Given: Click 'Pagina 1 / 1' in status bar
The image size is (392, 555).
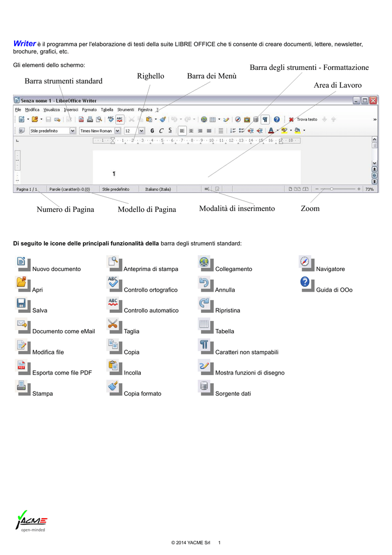Looking at the screenshot, I should click(x=27, y=189).
